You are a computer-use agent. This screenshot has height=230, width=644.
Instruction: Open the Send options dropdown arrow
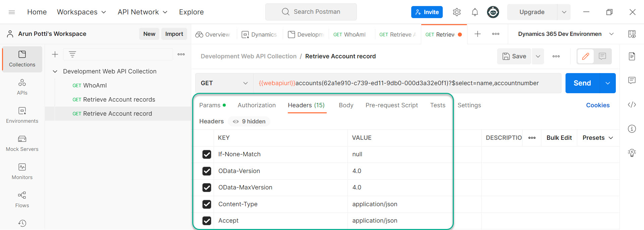tap(608, 83)
